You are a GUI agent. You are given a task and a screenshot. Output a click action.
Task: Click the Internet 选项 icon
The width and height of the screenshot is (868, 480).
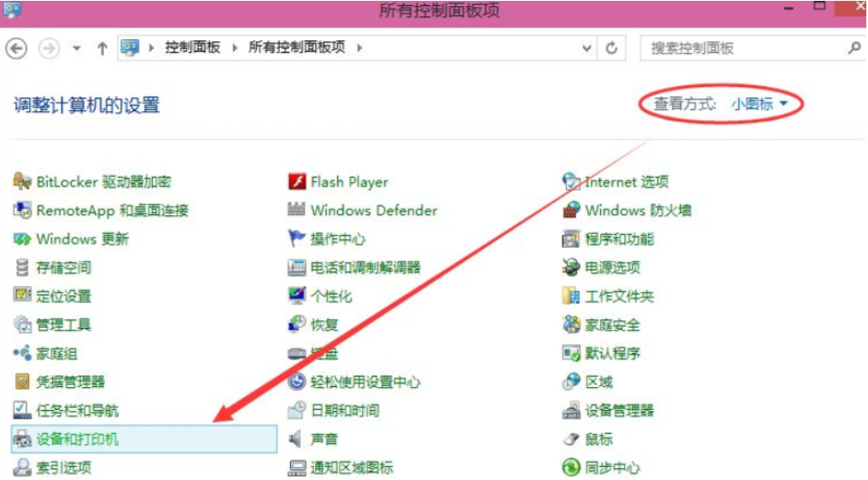[571, 182]
